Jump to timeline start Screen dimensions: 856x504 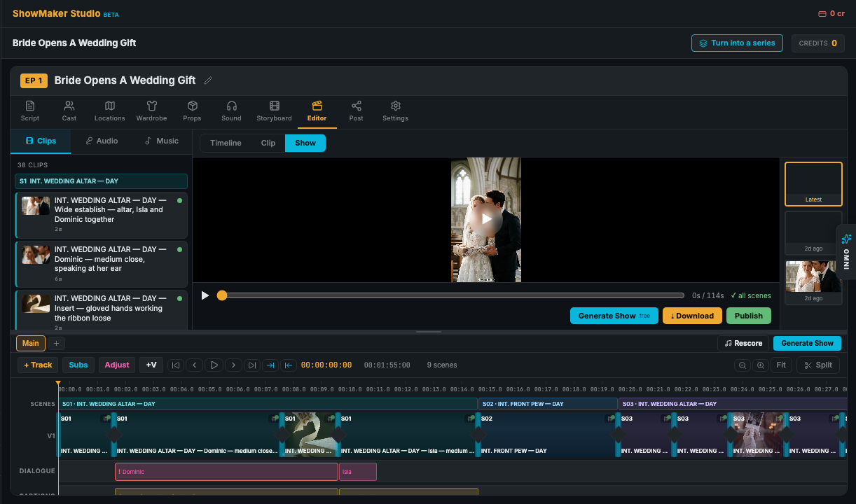176,365
